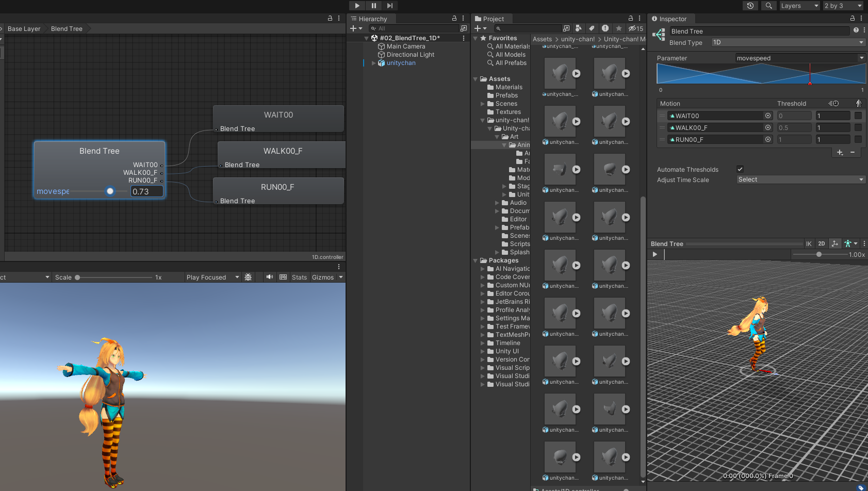
Task: Open the Hierarchy panel kebab menu
Action: 463,18
